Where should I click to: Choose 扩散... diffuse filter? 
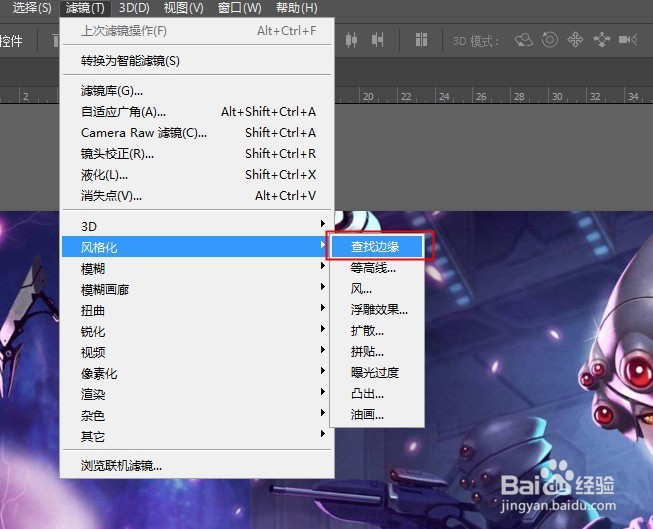(x=377, y=331)
